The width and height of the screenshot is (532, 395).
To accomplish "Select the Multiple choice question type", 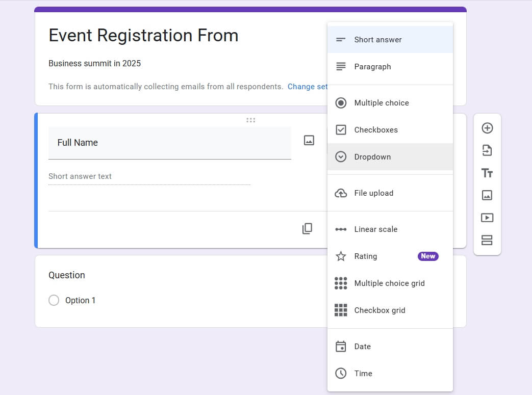I will (x=382, y=102).
